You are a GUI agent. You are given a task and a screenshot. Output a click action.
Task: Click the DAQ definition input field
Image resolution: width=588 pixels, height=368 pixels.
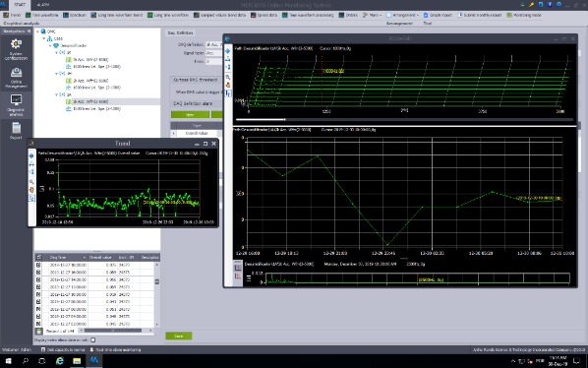pos(213,44)
